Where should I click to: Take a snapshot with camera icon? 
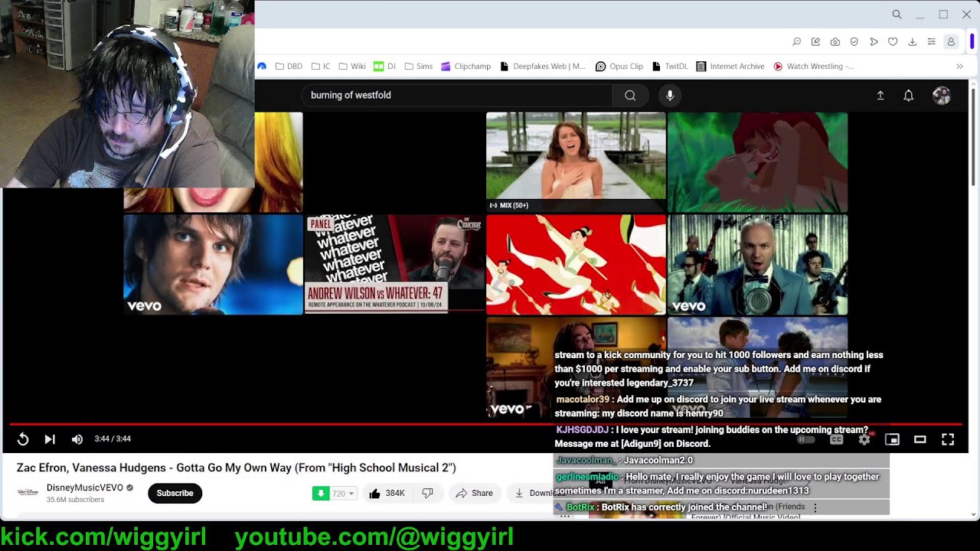835,42
